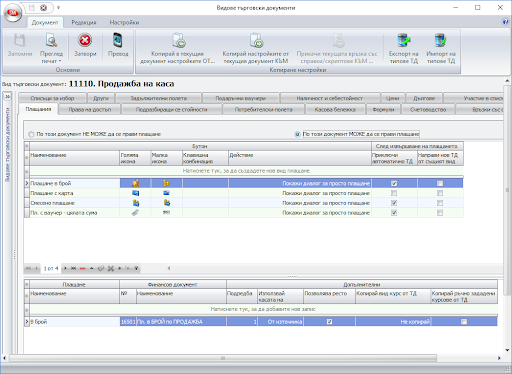
Task: Open the help question mark icon
Action: pos(505,22)
